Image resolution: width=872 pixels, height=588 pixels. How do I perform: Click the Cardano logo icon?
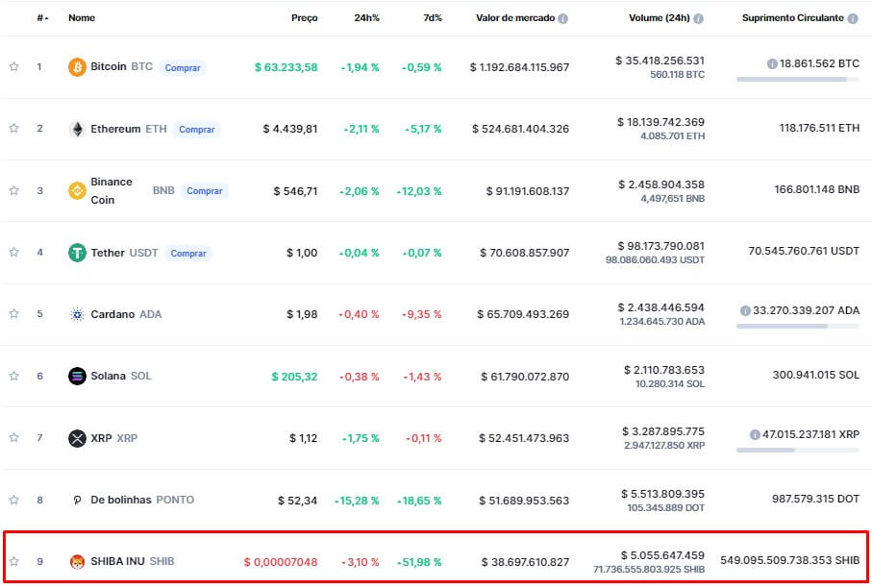tap(77, 314)
